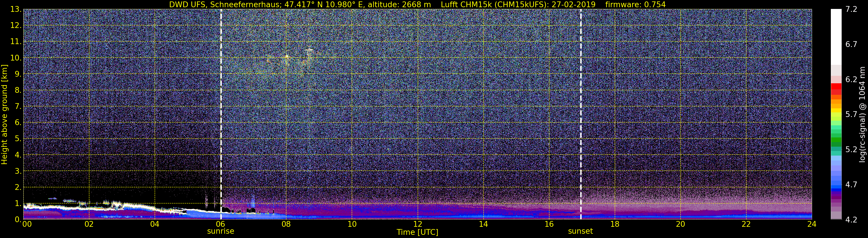Click the dashed white sunset marker line
This screenshot has width=868, height=238.
580,114
